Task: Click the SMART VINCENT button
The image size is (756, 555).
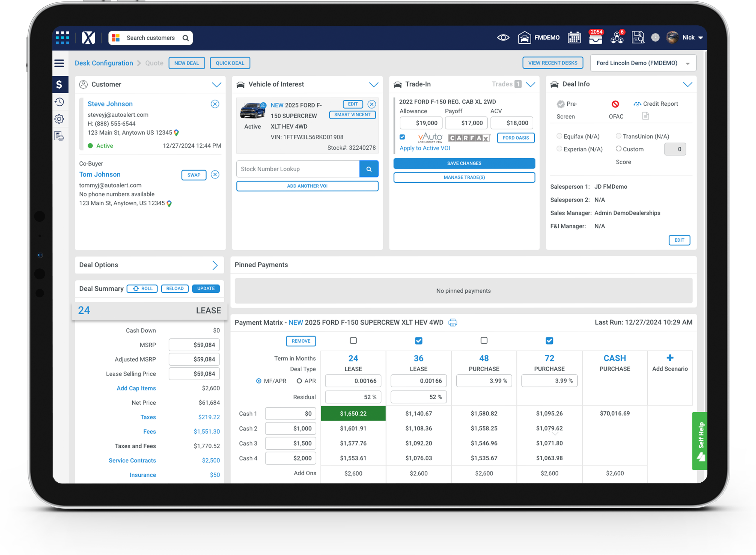Action: tap(352, 115)
